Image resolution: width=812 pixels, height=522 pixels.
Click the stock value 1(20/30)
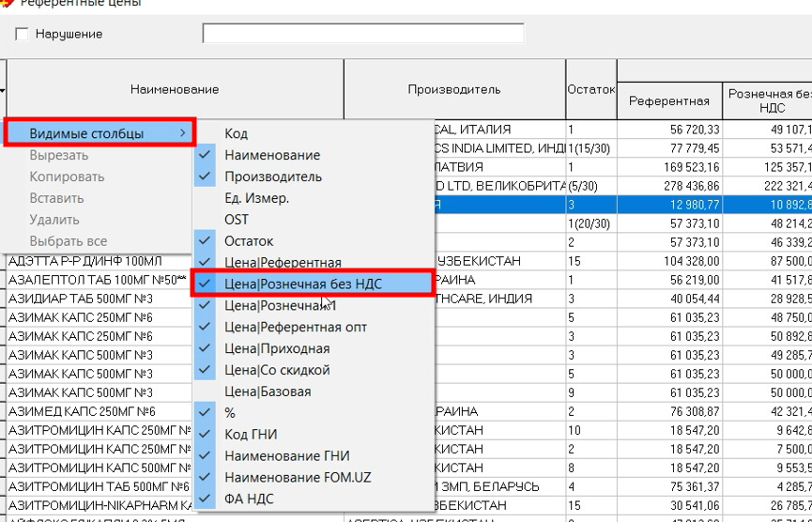coord(591,223)
